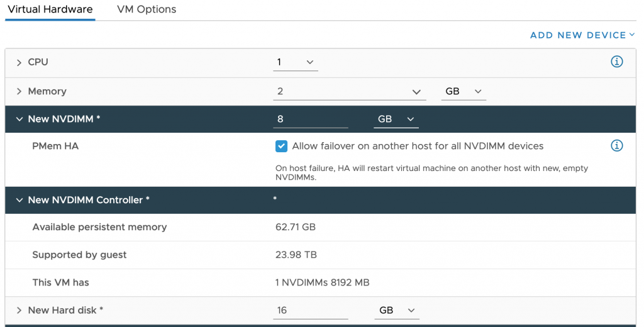Switch to the VM Options tab
Screen dimensions: 644x327
pos(147,9)
